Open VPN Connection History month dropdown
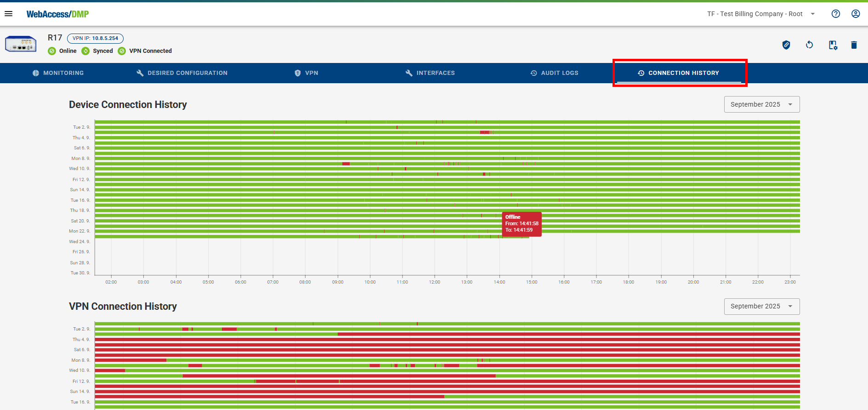This screenshot has width=868, height=410. [761, 307]
